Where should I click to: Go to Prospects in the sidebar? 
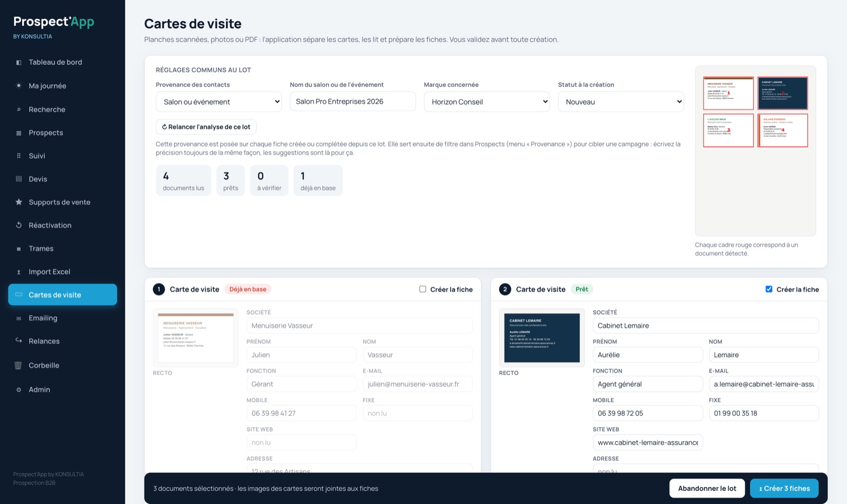tap(62, 133)
